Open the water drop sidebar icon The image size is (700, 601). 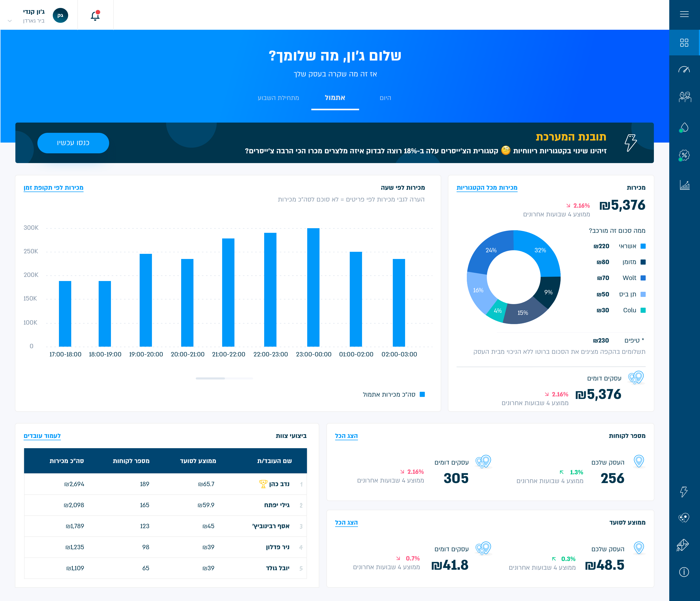coord(684,127)
